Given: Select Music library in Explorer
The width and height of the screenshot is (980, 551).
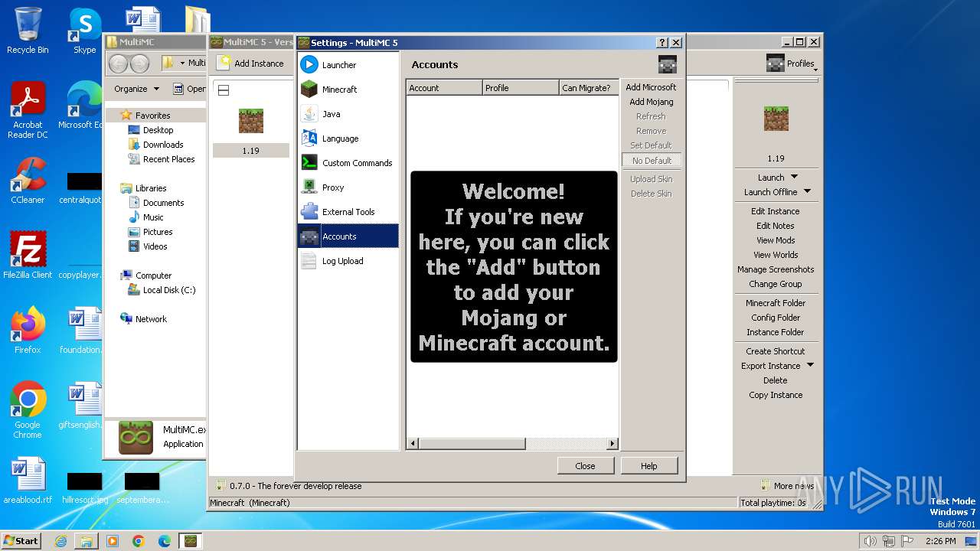Looking at the screenshot, I should pyautogui.click(x=153, y=217).
